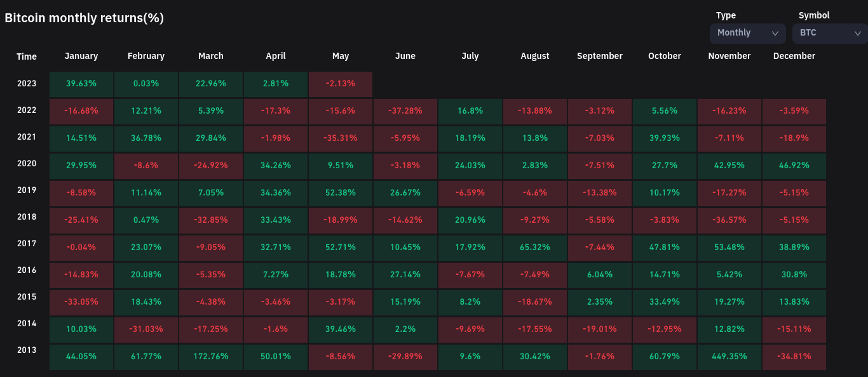Click the 449.35% cell for November 2013
This screenshot has height=377, width=868.
coord(729,357)
